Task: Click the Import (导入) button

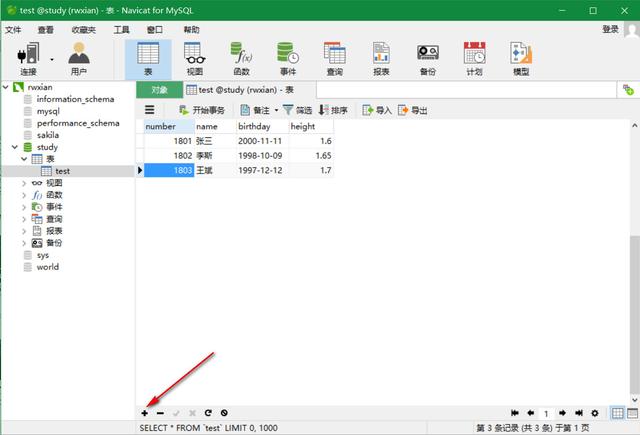Action: [x=377, y=110]
